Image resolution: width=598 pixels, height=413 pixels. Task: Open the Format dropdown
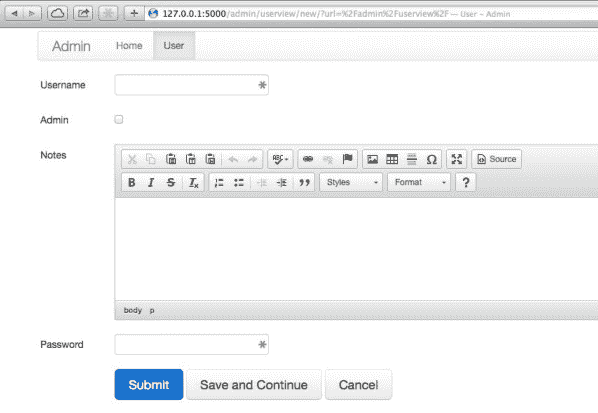click(x=419, y=182)
